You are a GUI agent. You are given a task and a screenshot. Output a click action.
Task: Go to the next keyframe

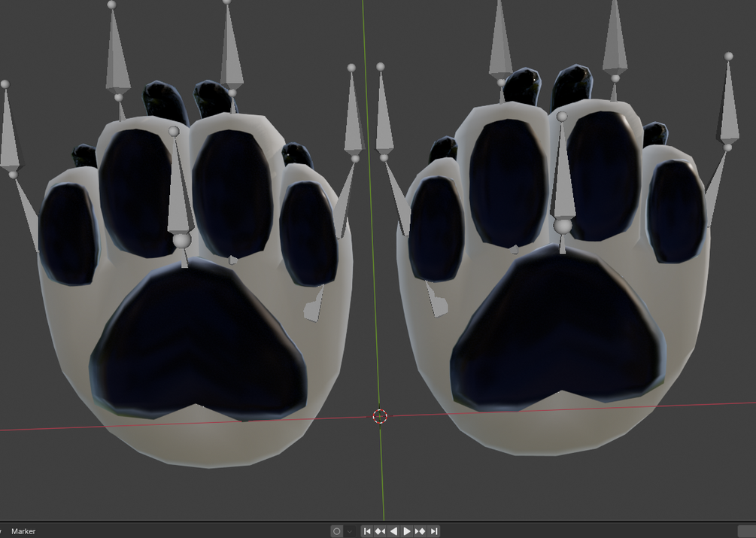[x=421, y=531]
